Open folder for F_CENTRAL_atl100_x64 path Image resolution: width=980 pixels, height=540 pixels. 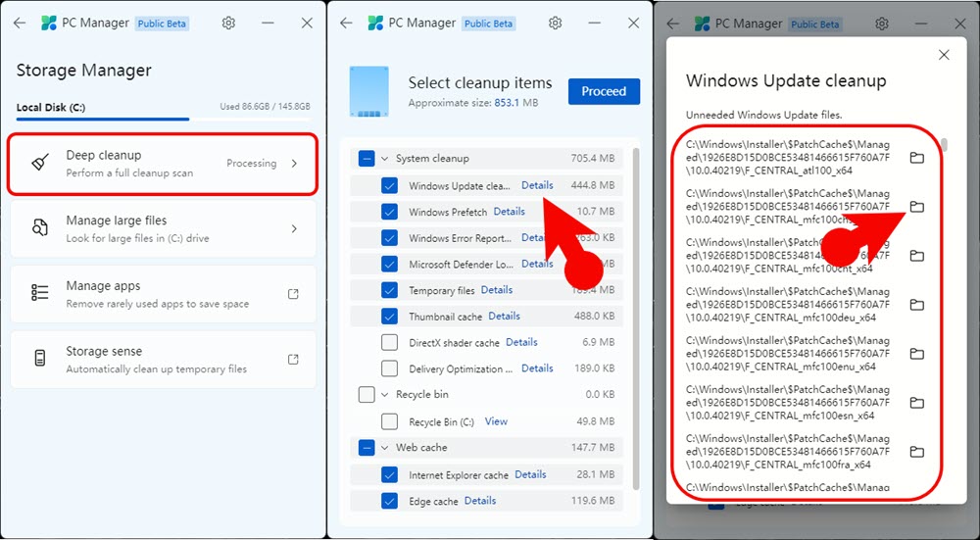pyautogui.click(x=917, y=158)
